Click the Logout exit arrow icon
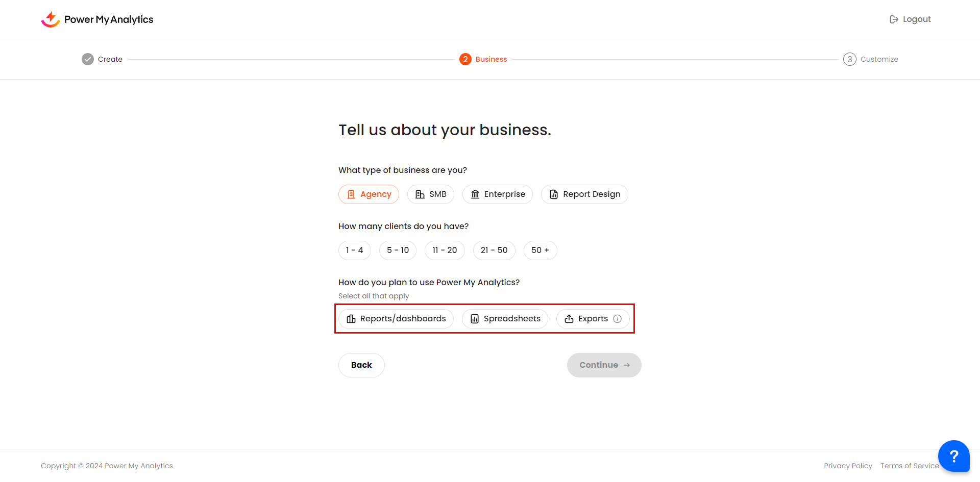Viewport: 980px width, 482px height. [x=894, y=19]
